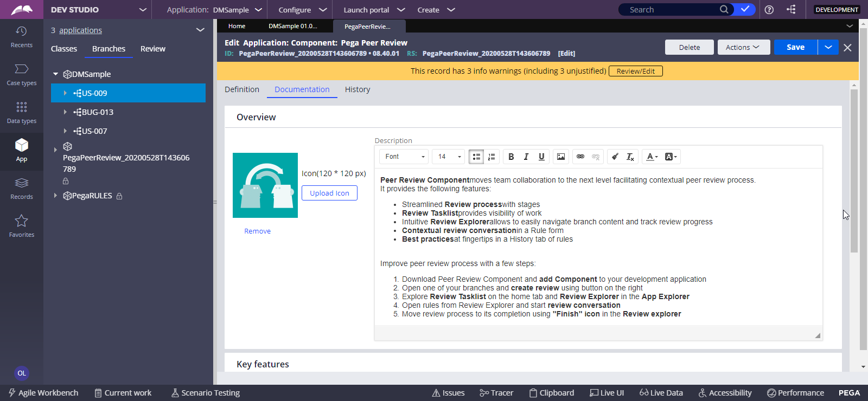The width and height of the screenshot is (868, 401).
Task: Open Accessibility tool
Action: (x=725, y=393)
